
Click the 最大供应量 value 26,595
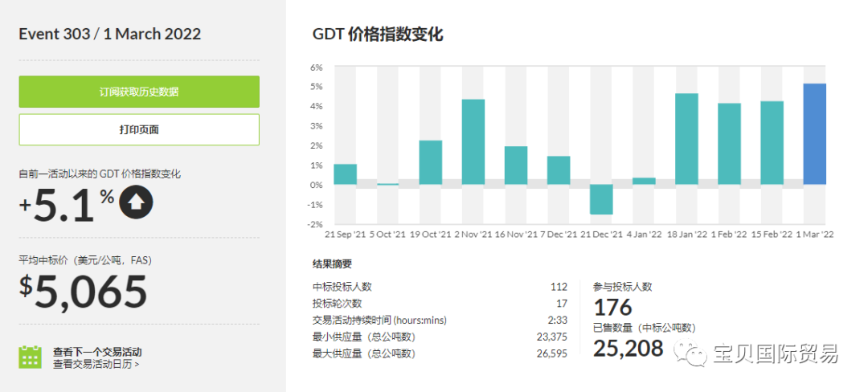(x=552, y=353)
